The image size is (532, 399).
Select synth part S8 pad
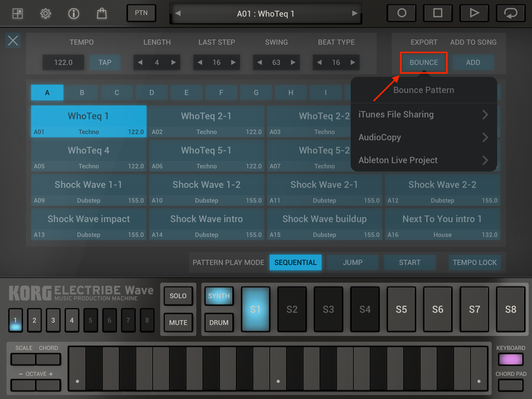[511, 309]
